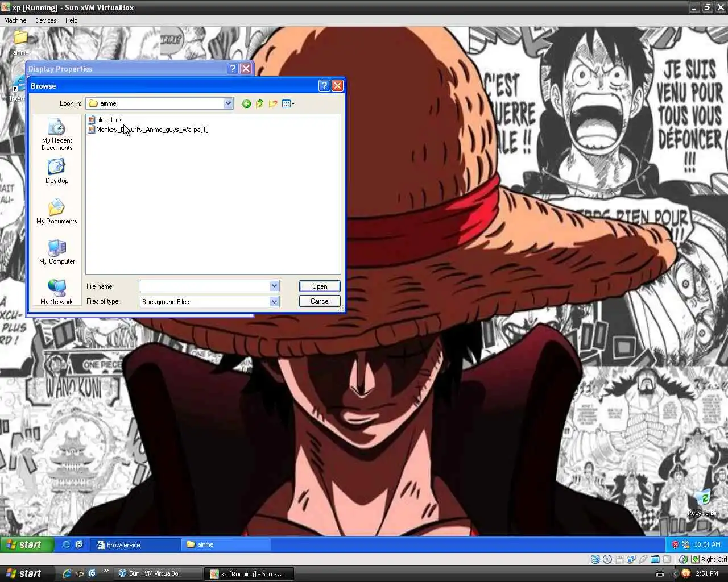
Task: Jump to Desktop in places bar
Action: tap(57, 171)
